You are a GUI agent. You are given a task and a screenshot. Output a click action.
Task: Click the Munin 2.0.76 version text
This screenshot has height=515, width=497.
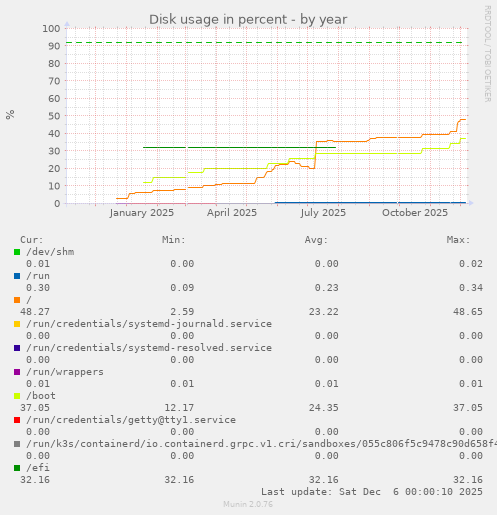(x=248, y=504)
